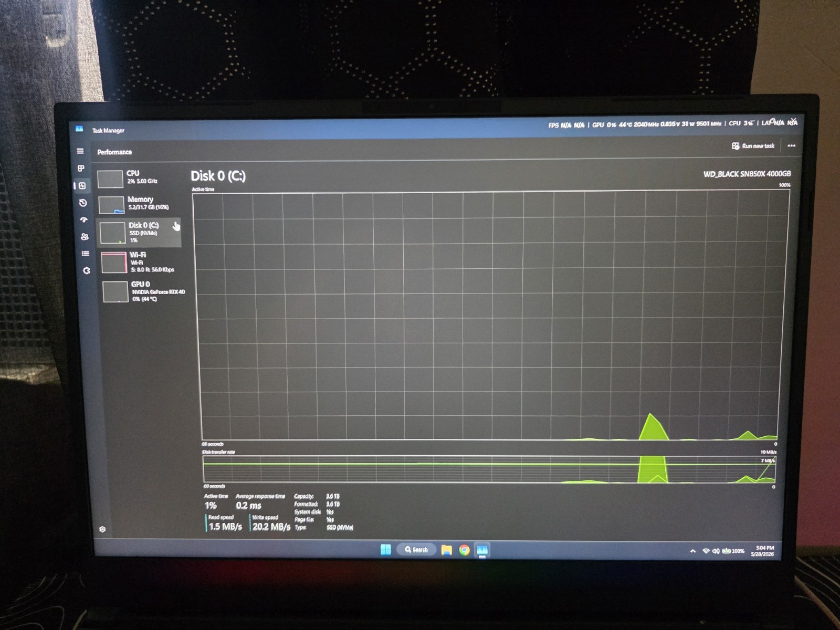The width and height of the screenshot is (840, 630).
Task: Click the 1% Active time value
Action: point(211,506)
